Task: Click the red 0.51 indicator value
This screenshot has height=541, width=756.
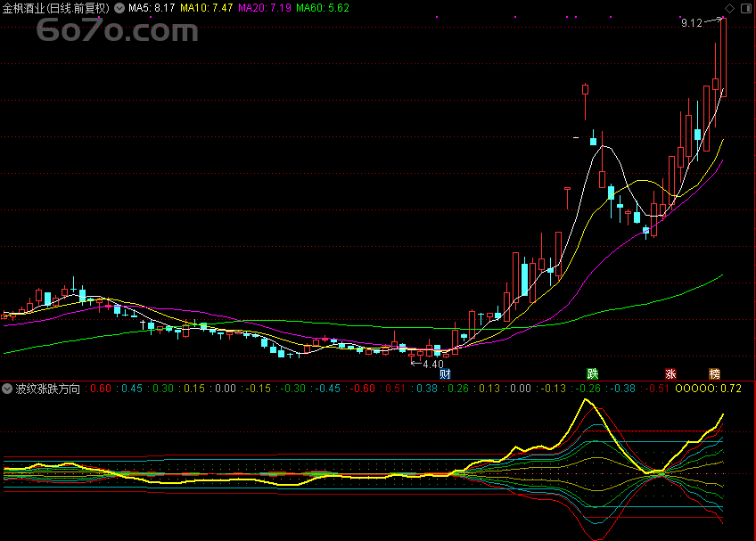Action: 395,389
